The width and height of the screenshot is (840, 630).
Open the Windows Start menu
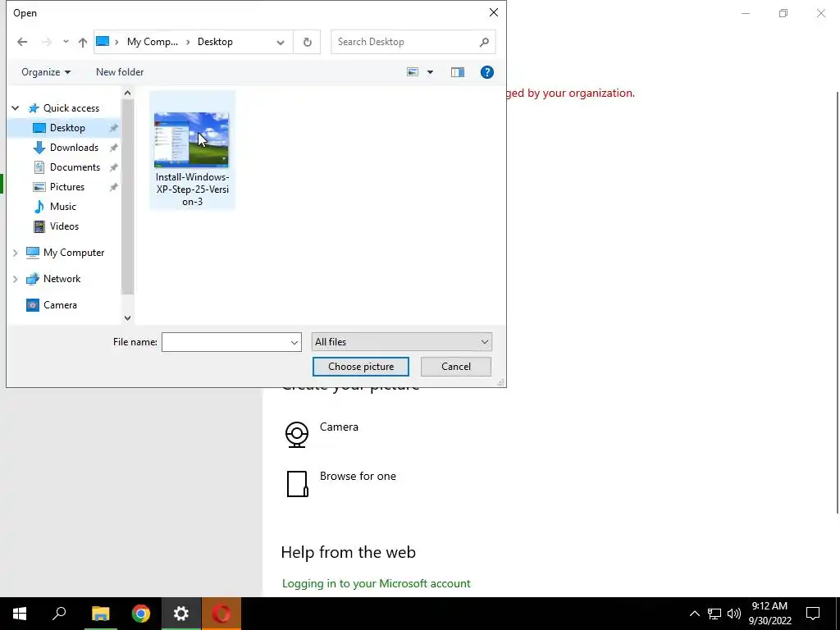20,614
